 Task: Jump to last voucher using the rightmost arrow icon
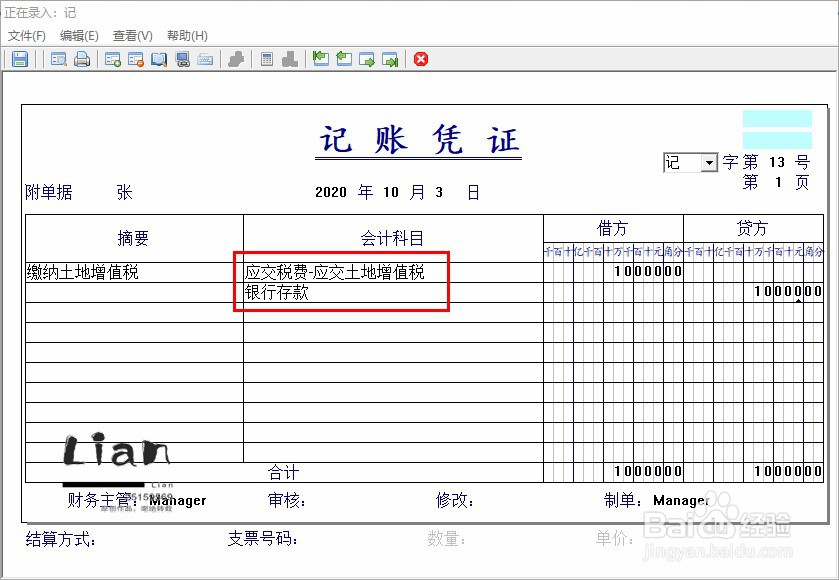coord(390,59)
